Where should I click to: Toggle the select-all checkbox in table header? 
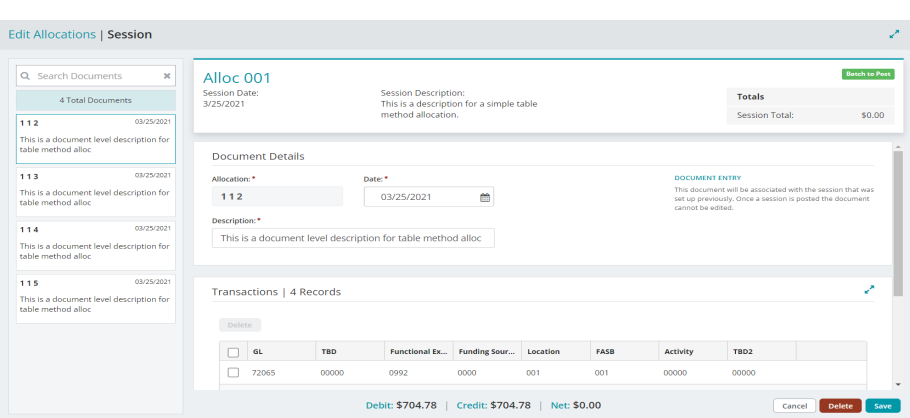pos(233,352)
